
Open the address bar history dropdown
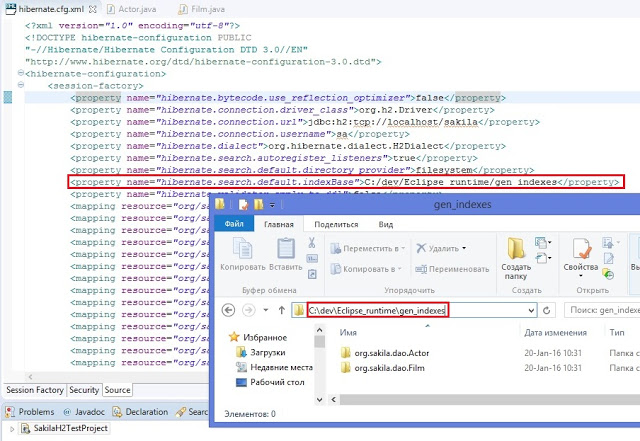pyautogui.click(x=531, y=311)
